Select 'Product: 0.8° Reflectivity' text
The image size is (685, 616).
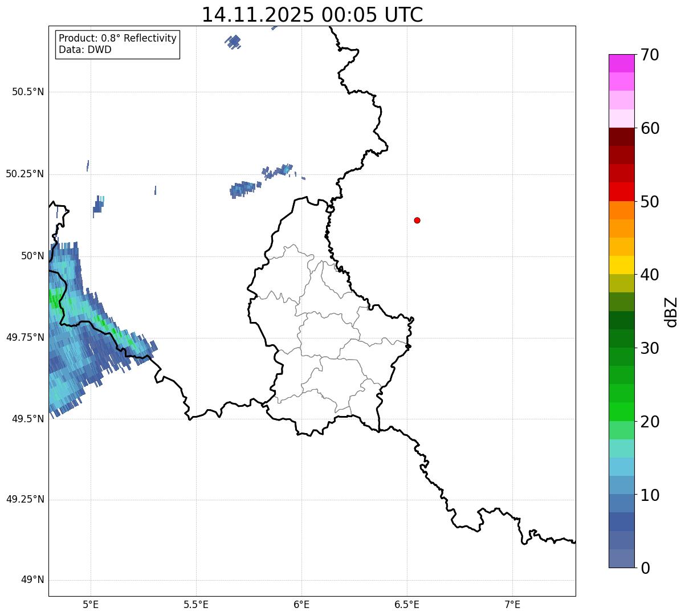[118, 38]
